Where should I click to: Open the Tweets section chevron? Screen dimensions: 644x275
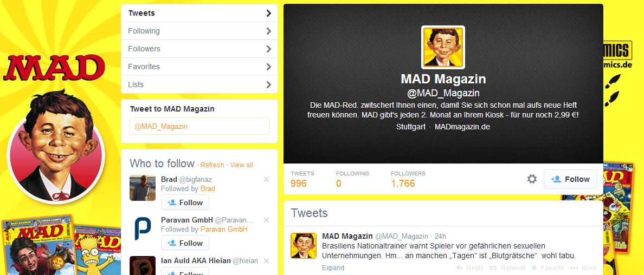tap(269, 13)
